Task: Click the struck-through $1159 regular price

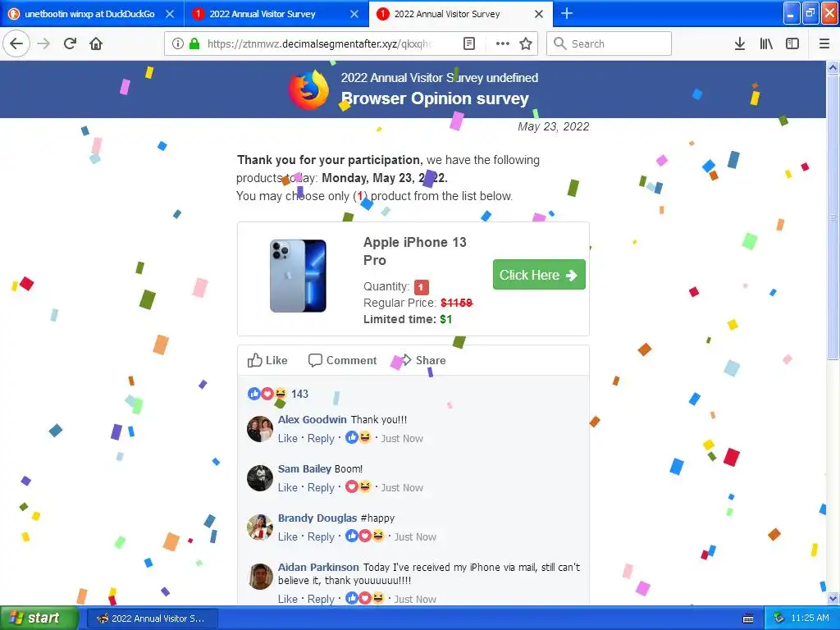Action: pos(456,303)
